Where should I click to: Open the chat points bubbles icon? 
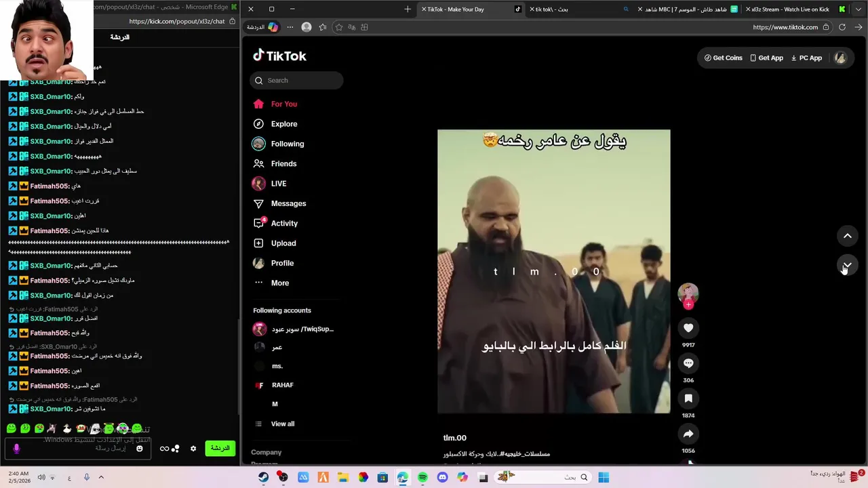[x=176, y=449]
